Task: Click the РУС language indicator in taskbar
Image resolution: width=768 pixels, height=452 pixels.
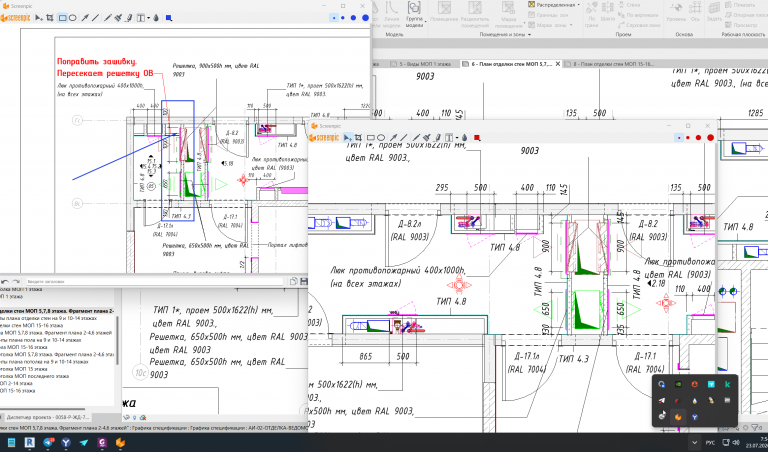Action: coord(710,443)
